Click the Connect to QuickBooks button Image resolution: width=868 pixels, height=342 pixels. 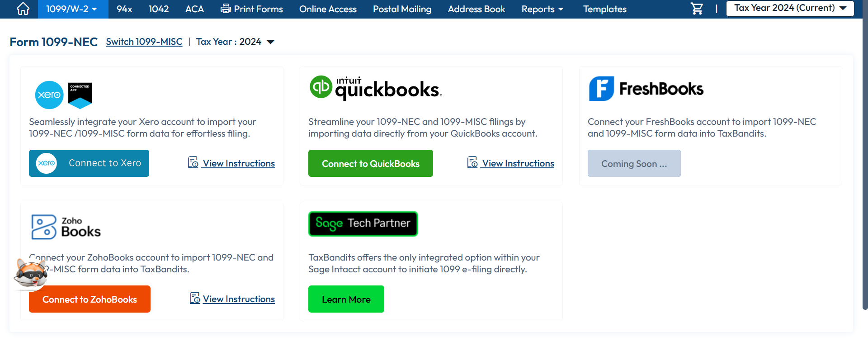[x=371, y=163]
